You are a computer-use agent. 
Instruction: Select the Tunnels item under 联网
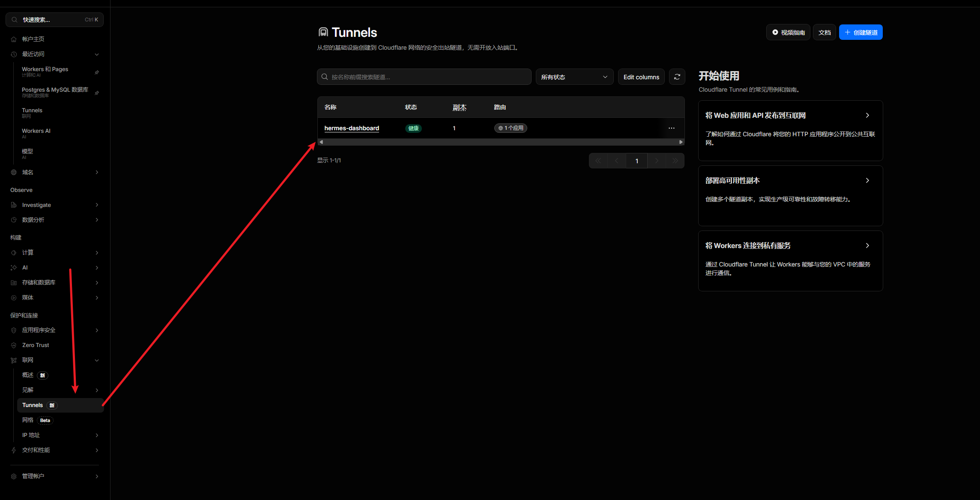[x=60, y=405]
